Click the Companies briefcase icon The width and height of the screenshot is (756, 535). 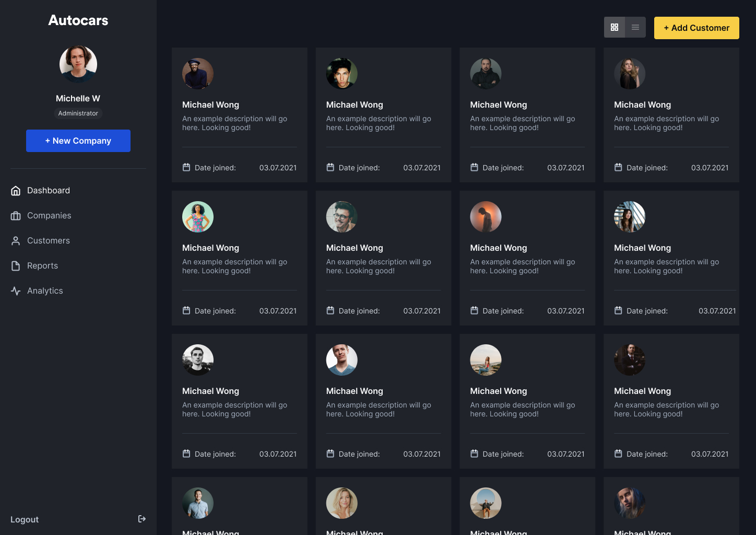(x=16, y=216)
